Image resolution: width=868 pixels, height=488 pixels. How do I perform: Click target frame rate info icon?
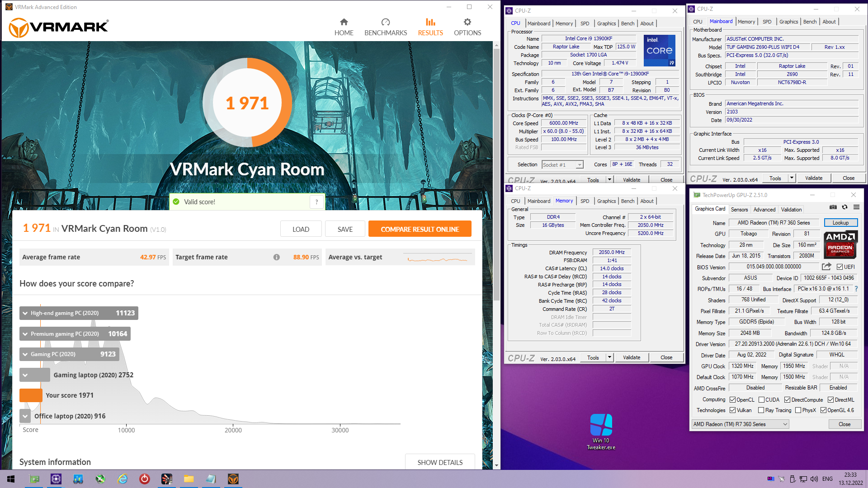[276, 257]
